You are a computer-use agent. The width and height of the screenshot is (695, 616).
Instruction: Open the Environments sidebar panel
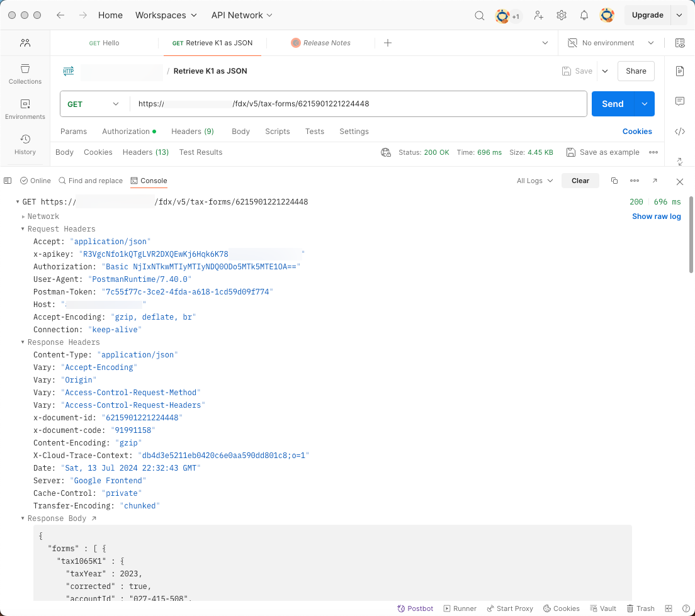25,109
